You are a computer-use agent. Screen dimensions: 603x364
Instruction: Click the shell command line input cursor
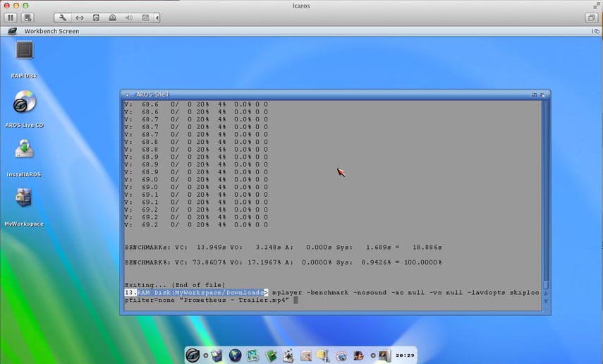[x=296, y=300]
